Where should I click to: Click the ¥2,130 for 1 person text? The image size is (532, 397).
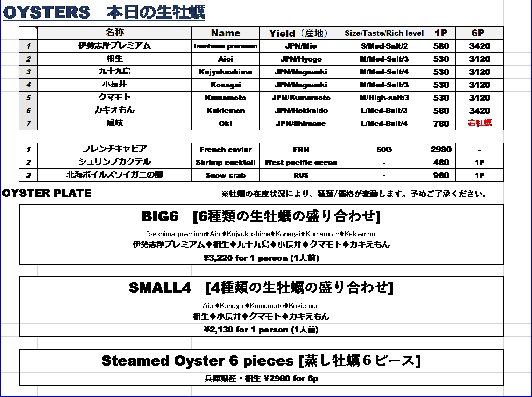click(261, 330)
